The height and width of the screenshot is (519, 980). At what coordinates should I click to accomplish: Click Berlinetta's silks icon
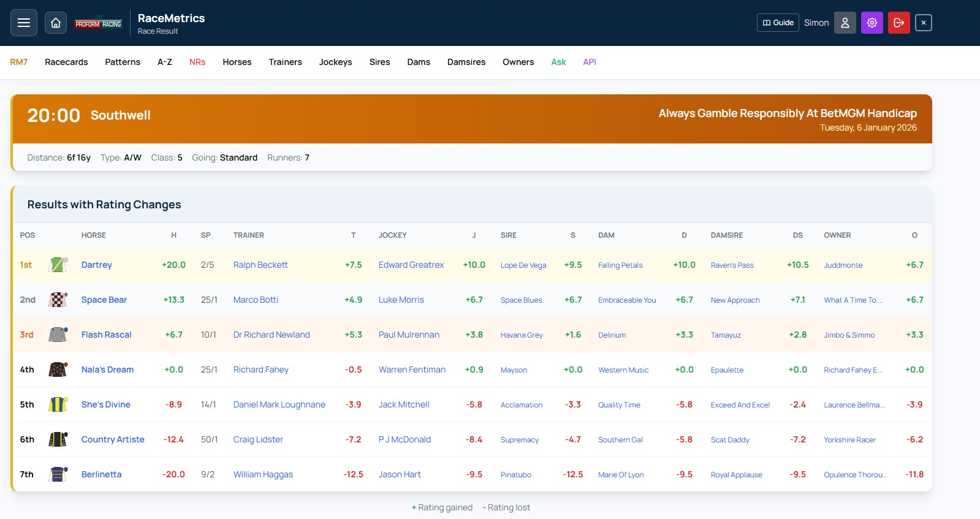pyautogui.click(x=58, y=474)
